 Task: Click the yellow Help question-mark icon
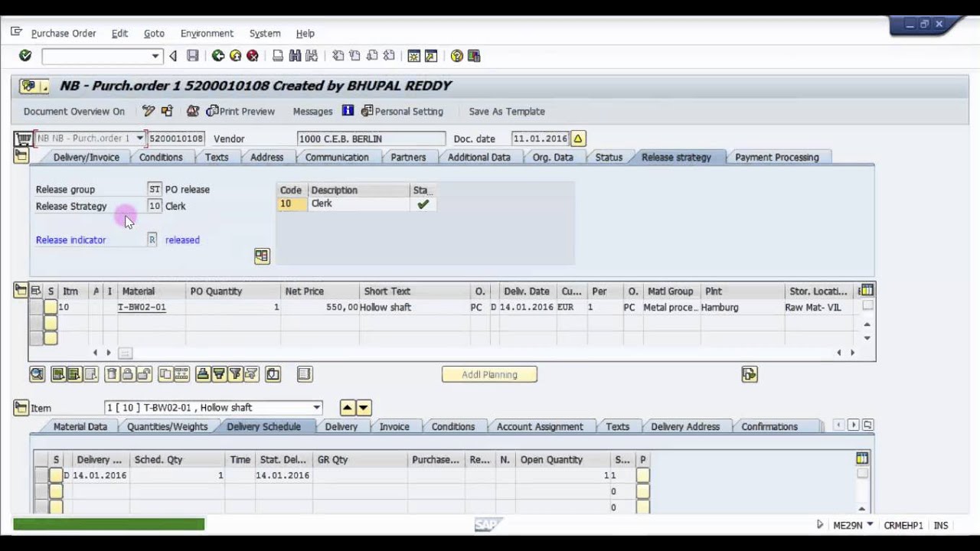tap(457, 56)
